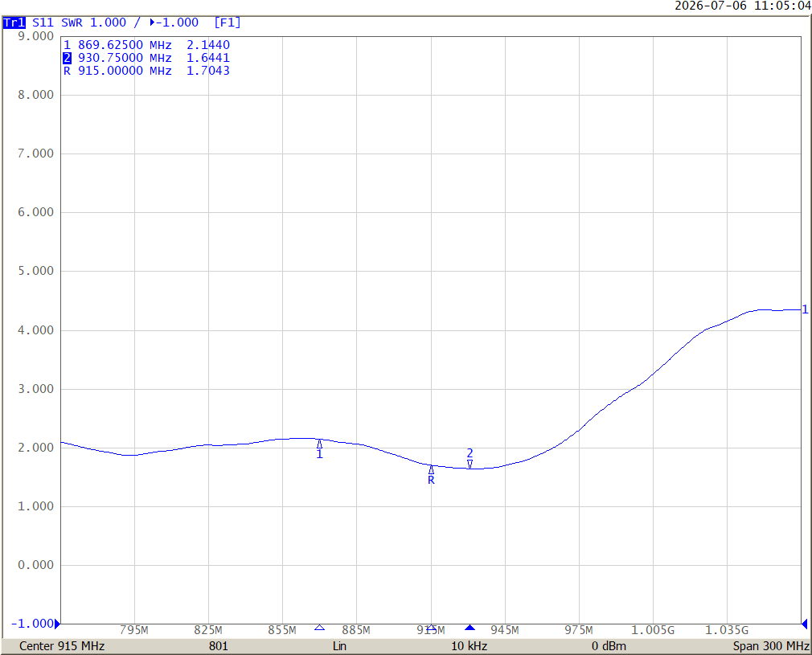Viewport: 812px width, 655px height.
Task: Click the S11 measurement label
Action: (x=43, y=23)
